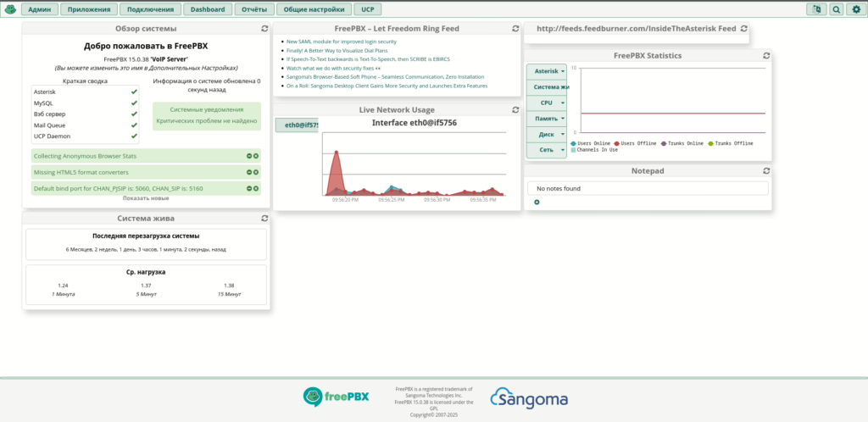Click the Sangoma footer logo
Screen dimensions: 868x422
[x=529, y=398]
